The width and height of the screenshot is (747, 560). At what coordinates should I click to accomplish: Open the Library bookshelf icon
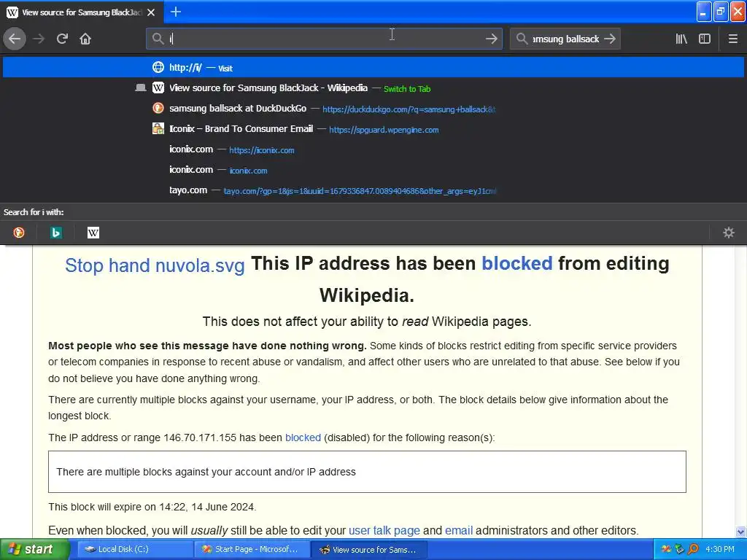(x=681, y=39)
